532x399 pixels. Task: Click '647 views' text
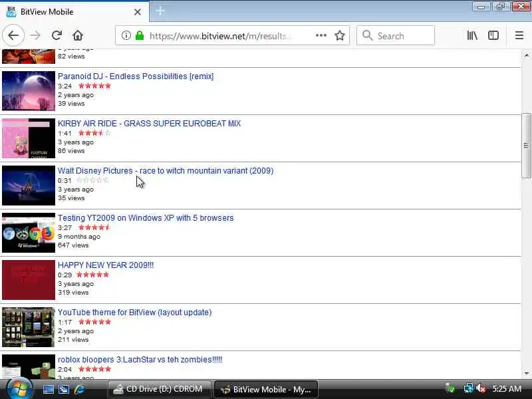(x=73, y=245)
